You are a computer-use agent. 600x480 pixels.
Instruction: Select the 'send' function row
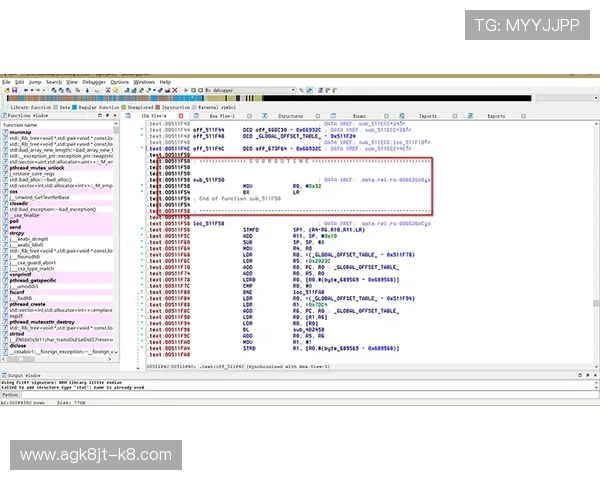57,227
